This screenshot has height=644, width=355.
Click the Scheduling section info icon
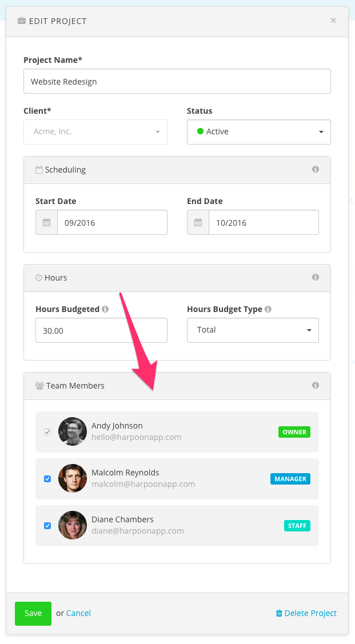click(316, 170)
